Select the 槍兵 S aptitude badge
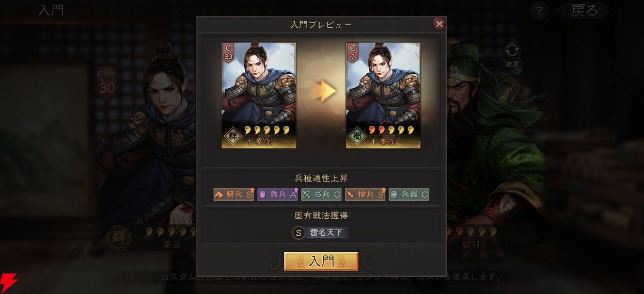This screenshot has width=644, height=294. point(365,194)
